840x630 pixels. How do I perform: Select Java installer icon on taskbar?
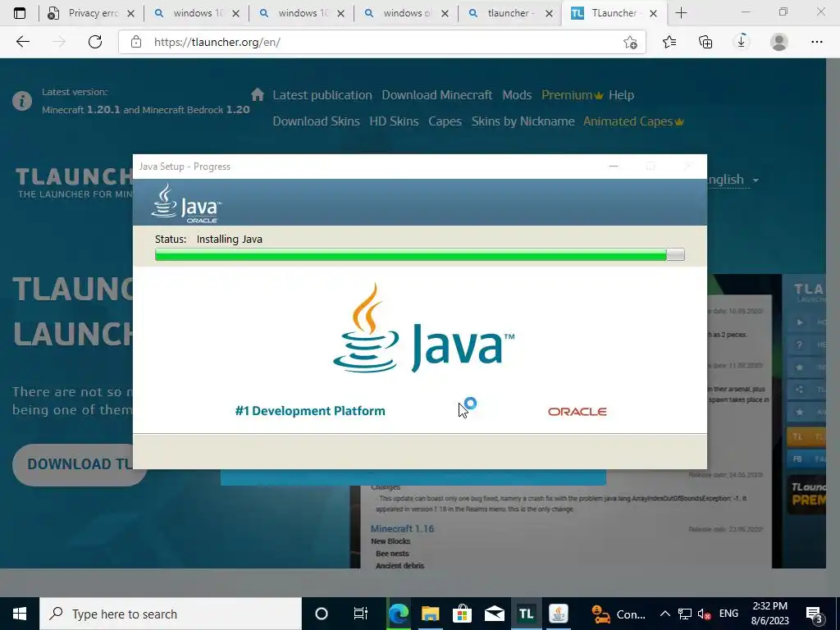click(558, 614)
